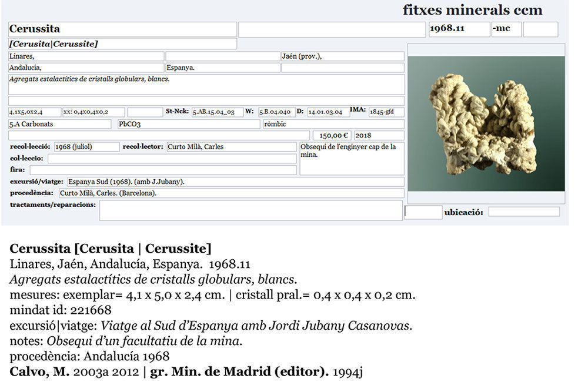Click the locality field 'Linares,'
Viewport: 588px width, 382px height.
86,56
